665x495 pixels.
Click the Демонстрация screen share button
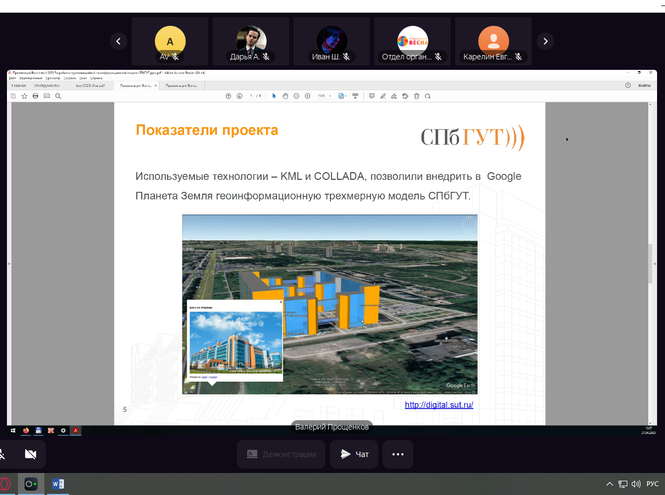[281, 454]
